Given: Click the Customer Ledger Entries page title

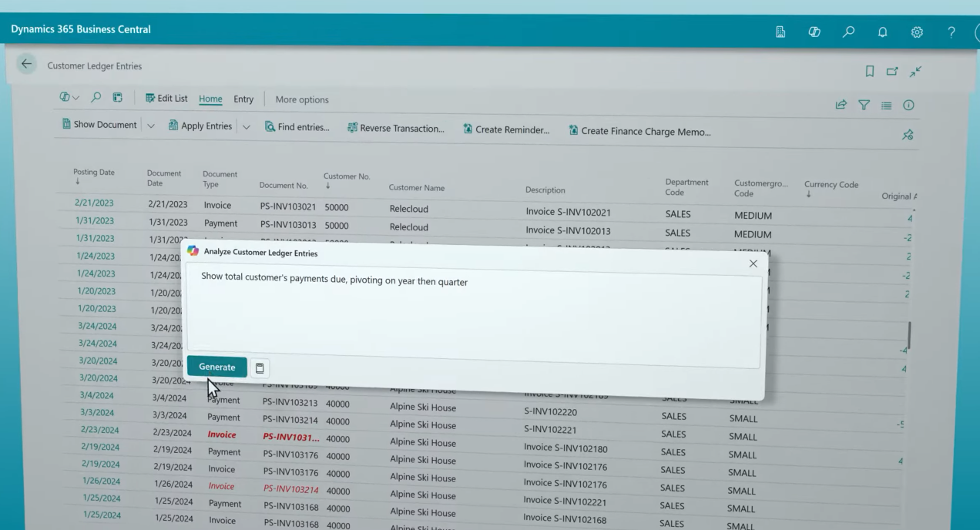Looking at the screenshot, I should coord(95,66).
